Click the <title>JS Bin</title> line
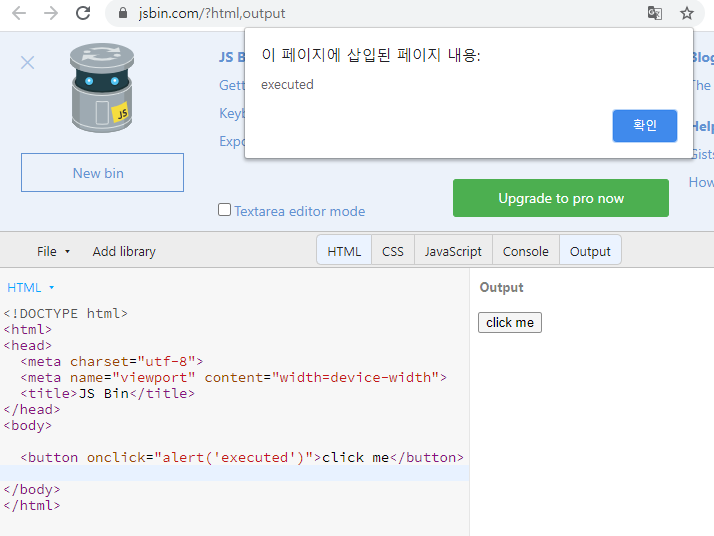 click(107, 393)
